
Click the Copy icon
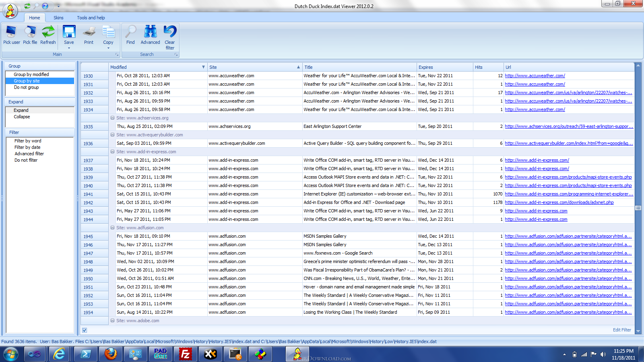[108, 32]
